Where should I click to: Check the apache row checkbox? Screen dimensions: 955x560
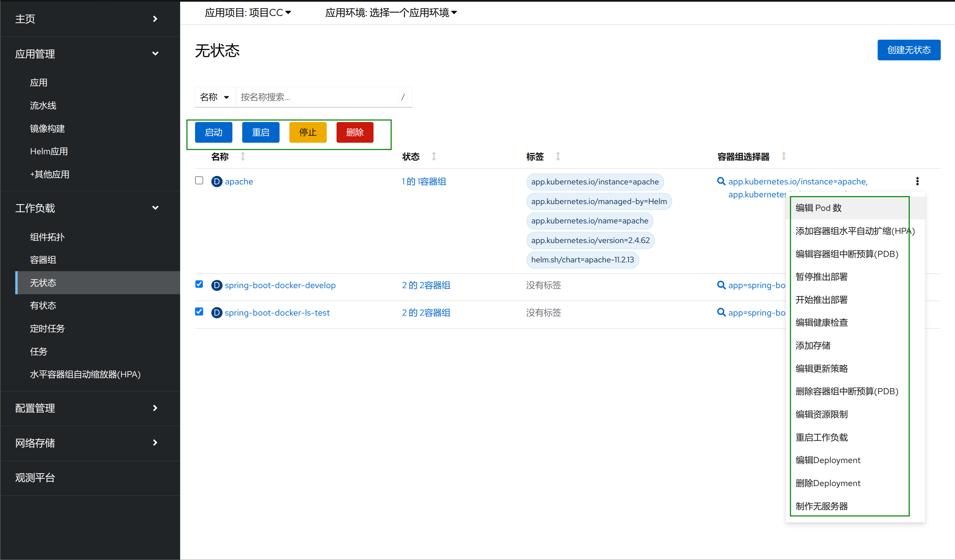pyautogui.click(x=199, y=180)
